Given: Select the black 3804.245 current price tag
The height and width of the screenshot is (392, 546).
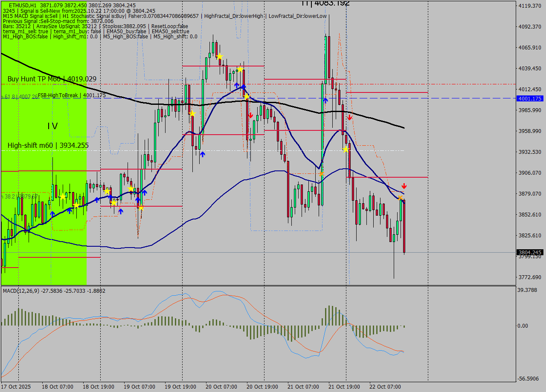Looking at the screenshot, I should pos(529,252).
